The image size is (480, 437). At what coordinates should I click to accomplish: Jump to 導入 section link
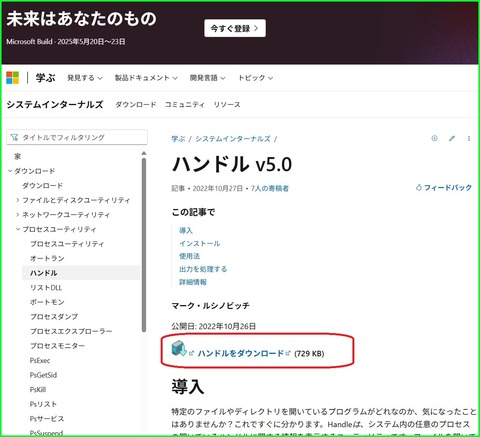click(186, 230)
